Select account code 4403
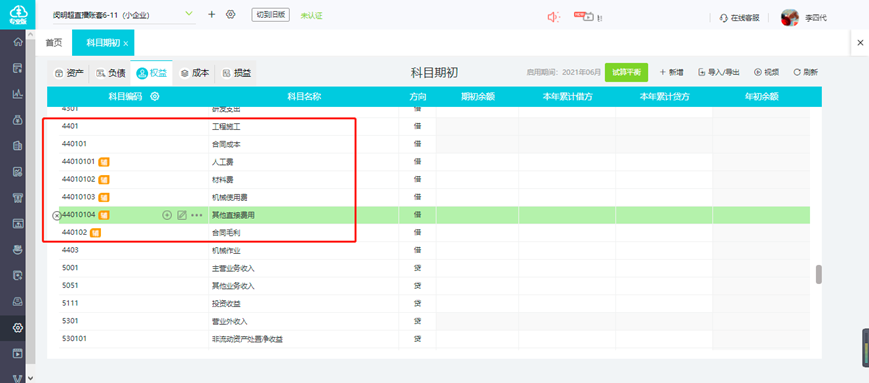The image size is (869, 383). 70,251
